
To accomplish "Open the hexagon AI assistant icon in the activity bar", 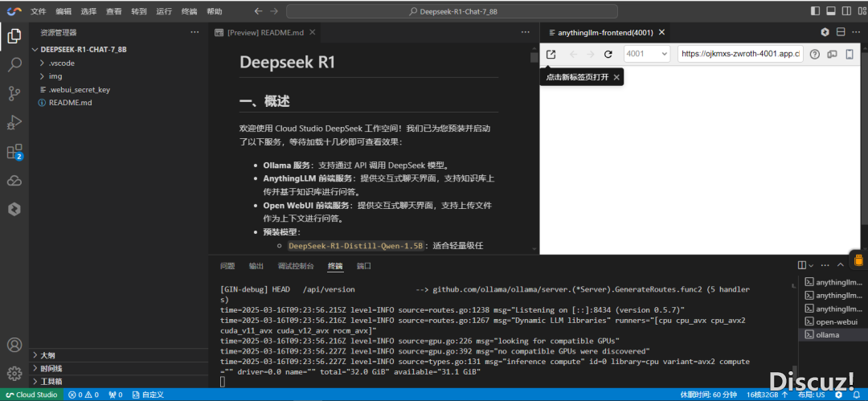I will [x=14, y=209].
